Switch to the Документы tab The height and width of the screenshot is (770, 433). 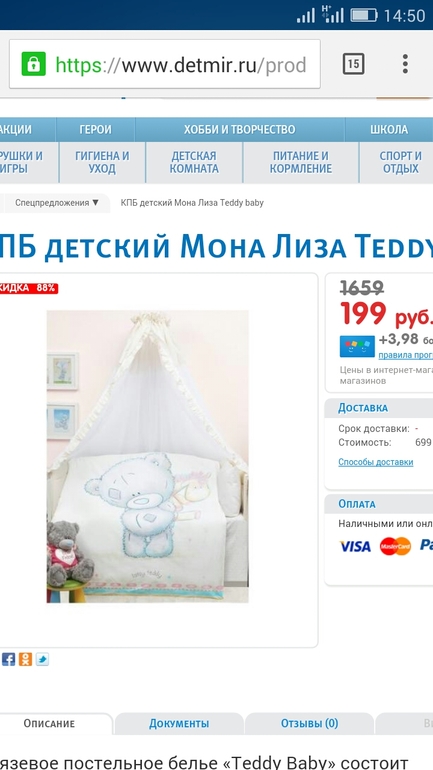(179, 723)
